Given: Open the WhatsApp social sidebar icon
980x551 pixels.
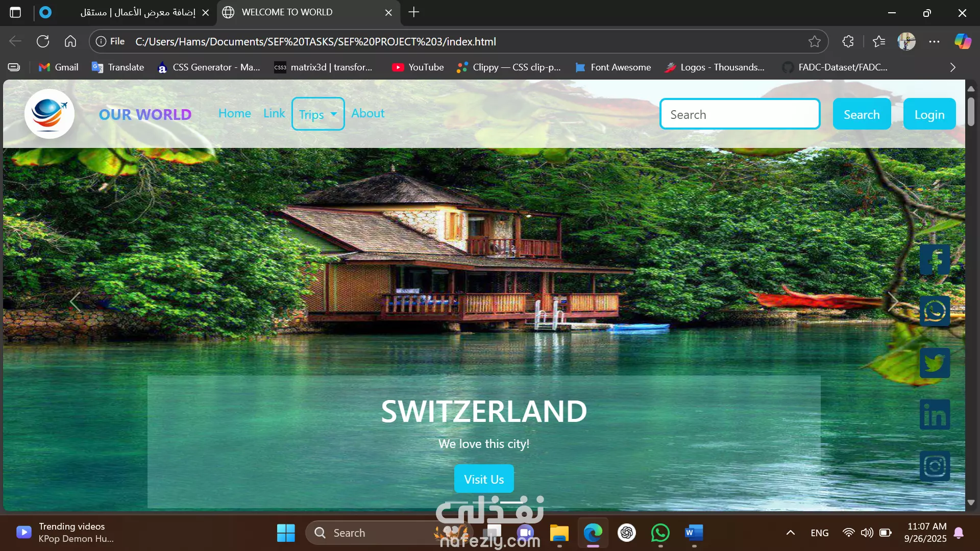Looking at the screenshot, I should coord(935,311).
